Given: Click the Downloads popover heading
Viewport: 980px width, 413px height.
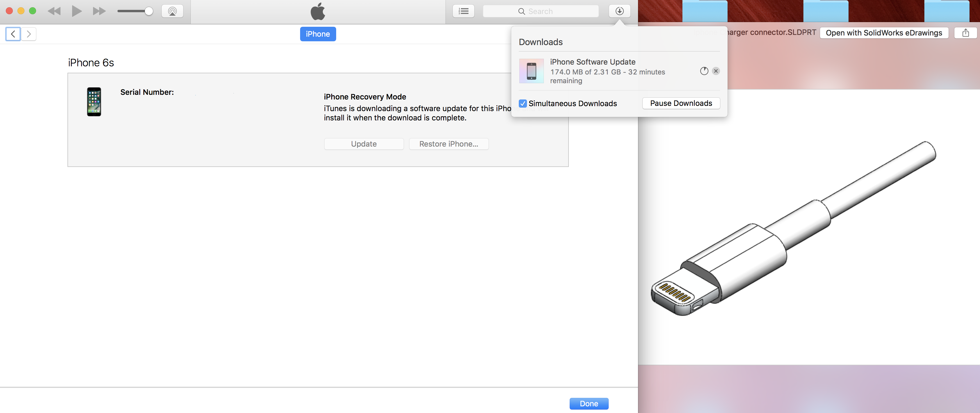Looking at the screenshot, I should [x=541, y=42].
